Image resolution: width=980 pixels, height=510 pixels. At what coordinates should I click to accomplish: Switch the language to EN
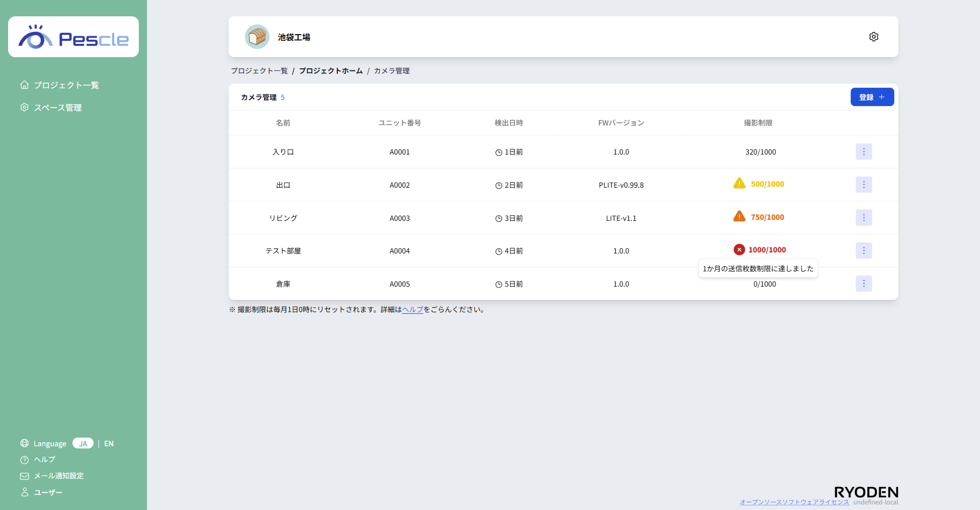(109, 444)
